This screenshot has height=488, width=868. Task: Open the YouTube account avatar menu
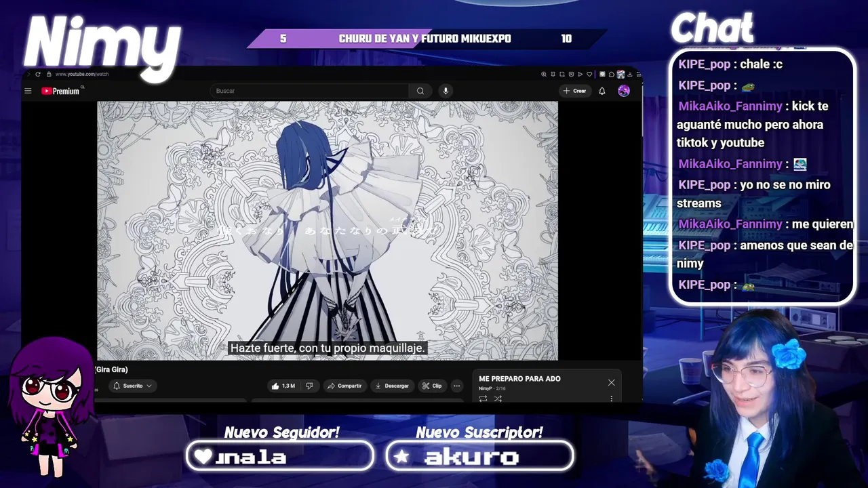pyautogui.click(x=624, y=91)
